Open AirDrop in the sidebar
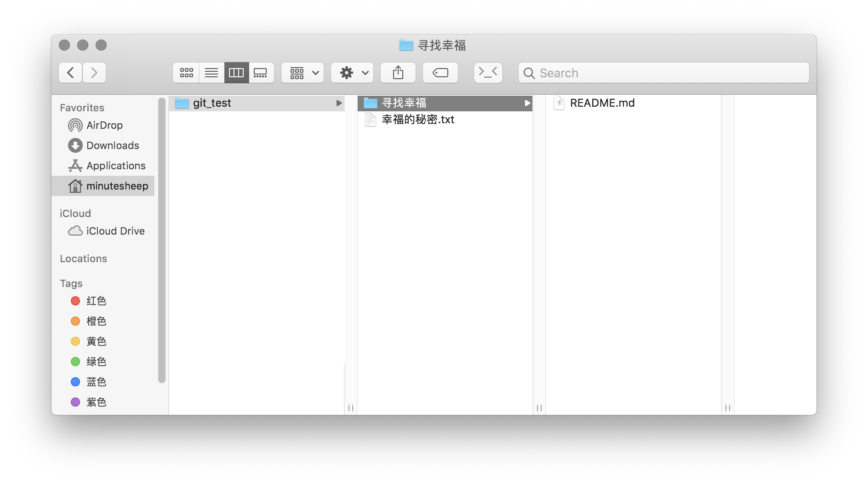 point(104,125)
